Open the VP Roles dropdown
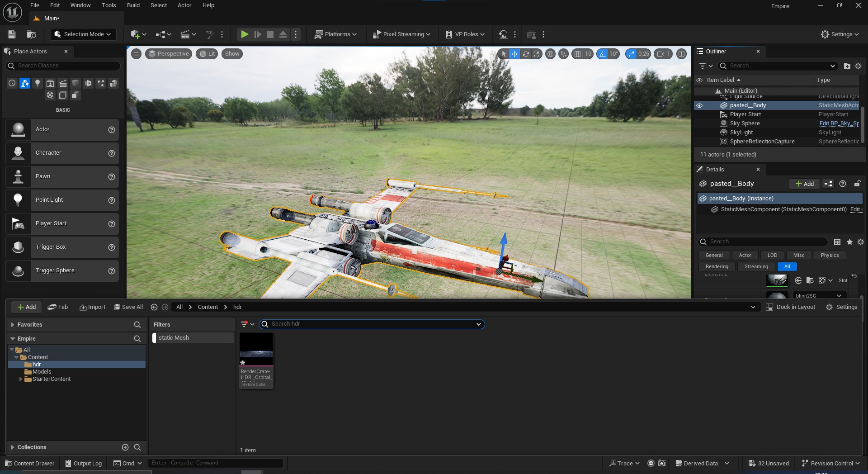This screenshot has height=474, width=868. [x=465, y=34]
